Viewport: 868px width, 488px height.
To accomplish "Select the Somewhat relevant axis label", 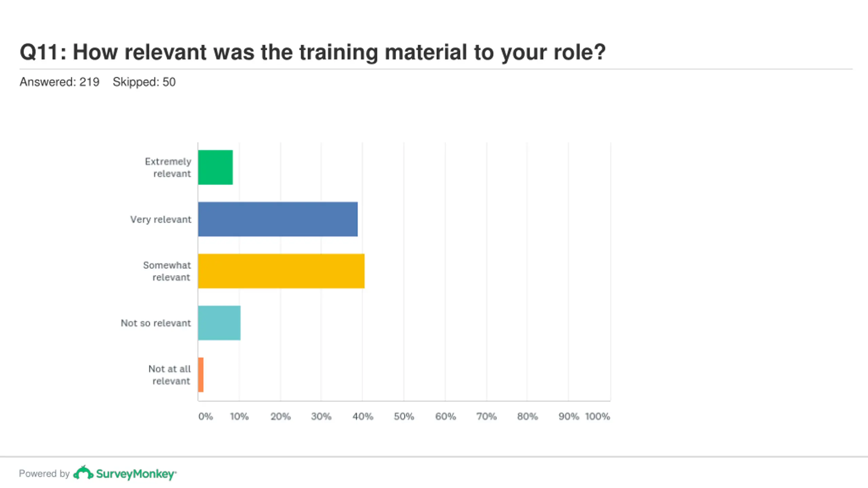I will [x=167, y=271].
